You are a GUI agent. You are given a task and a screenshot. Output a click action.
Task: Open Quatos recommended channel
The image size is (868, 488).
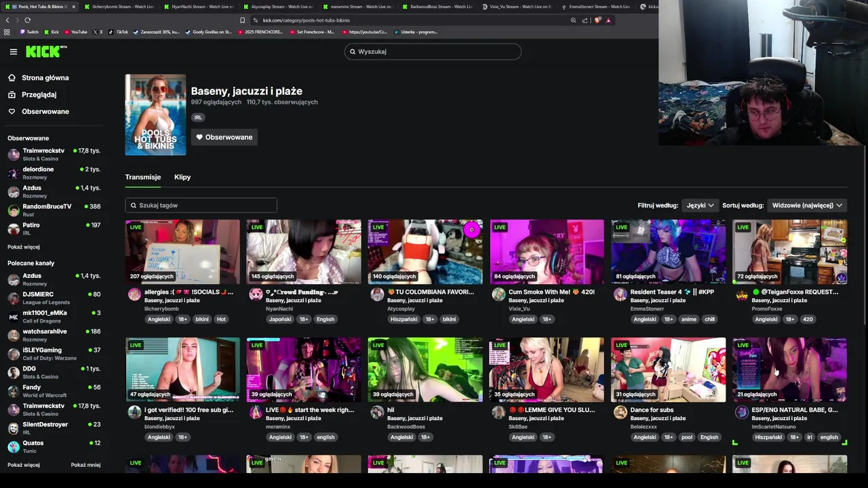54,447
